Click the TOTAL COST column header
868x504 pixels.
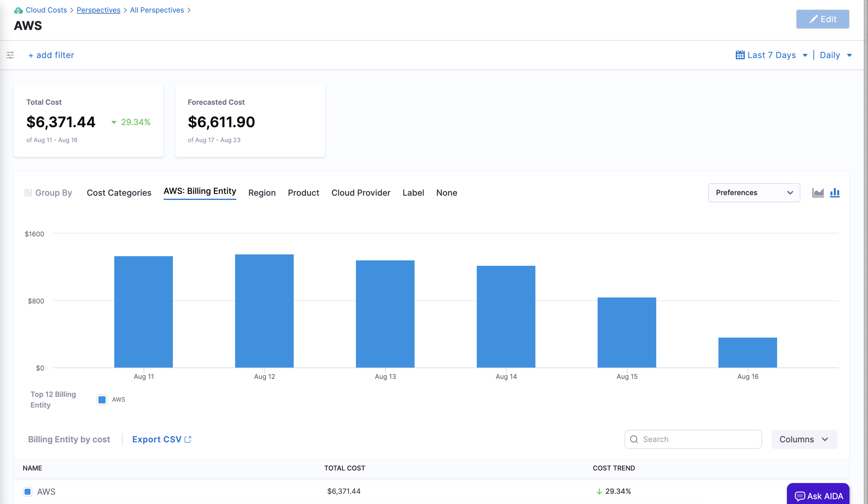345,468
